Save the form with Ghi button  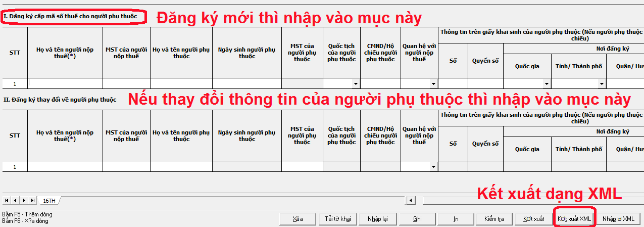pyautogui.click(x=417, y=219)
